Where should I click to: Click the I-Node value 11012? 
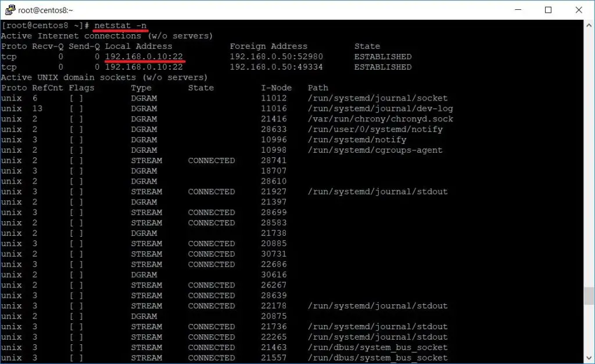coord(274,98)
